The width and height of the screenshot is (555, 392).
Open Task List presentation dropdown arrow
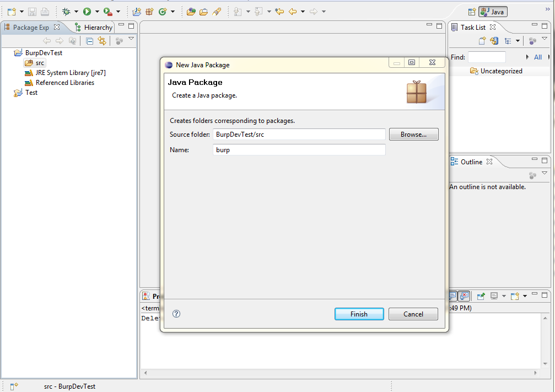[x=518, y=41]
